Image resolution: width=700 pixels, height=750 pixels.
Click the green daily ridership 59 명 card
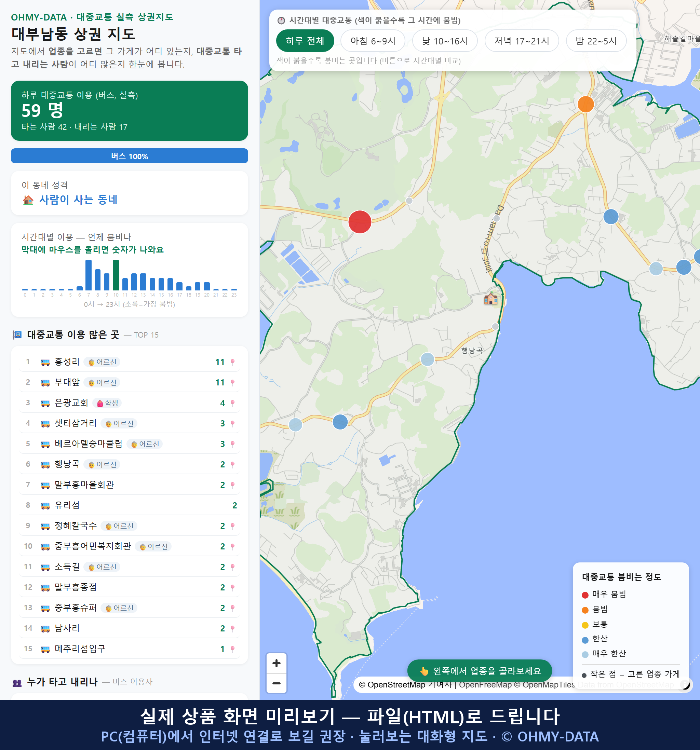pyautogui.click(x=130, y=111)
